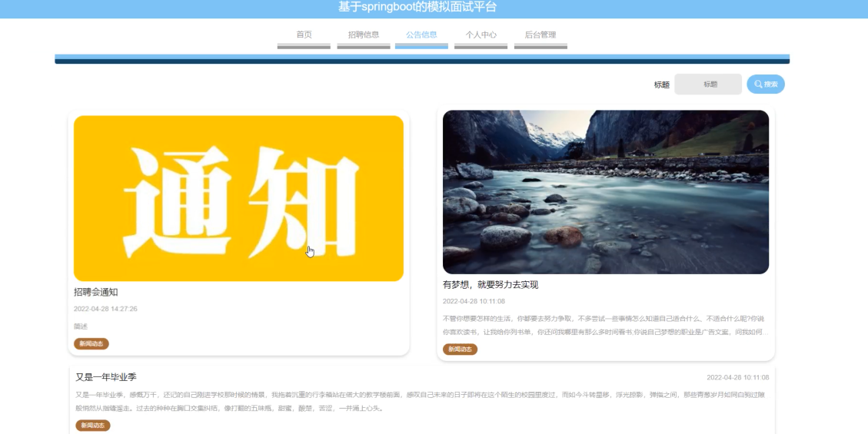Click the date 2022-04-28 14:27:26
This screenshot has height=434, width=868.
click(x=105, y=309)
